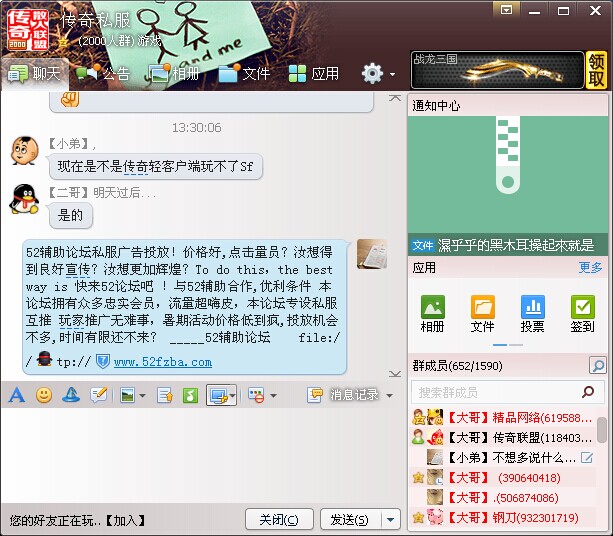
Task: Open the 签到 check-in app icon
Action: [x=583, y=314]
